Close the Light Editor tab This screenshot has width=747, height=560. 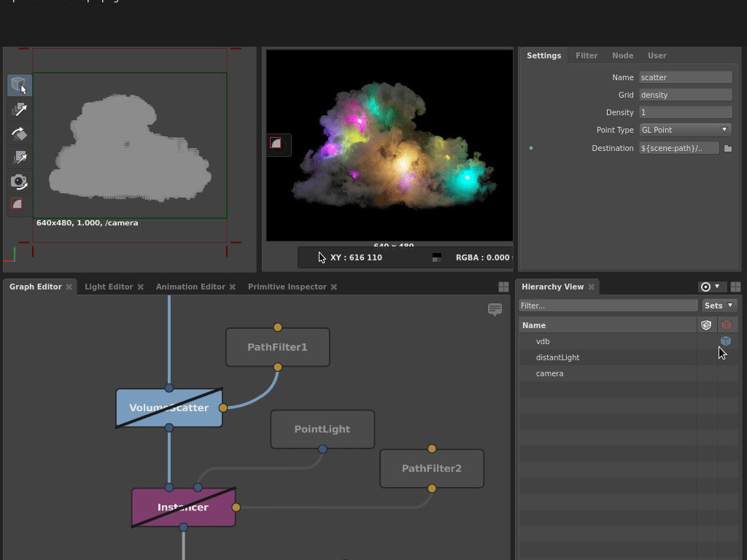[x=141, y=287]
